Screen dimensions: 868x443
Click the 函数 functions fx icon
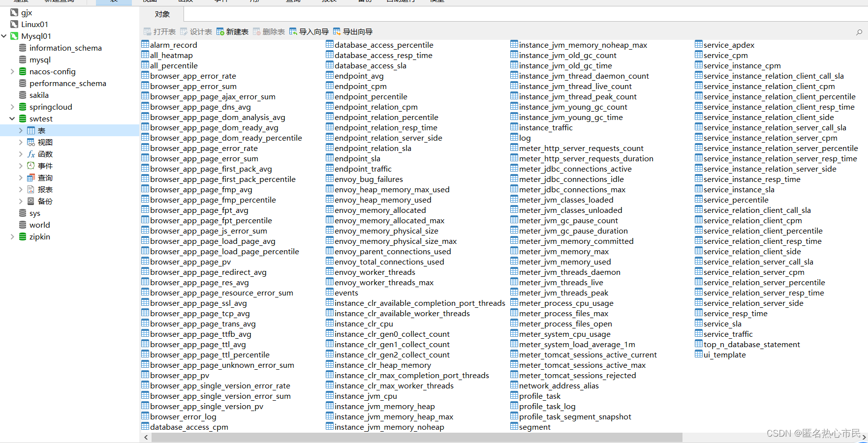31,154
